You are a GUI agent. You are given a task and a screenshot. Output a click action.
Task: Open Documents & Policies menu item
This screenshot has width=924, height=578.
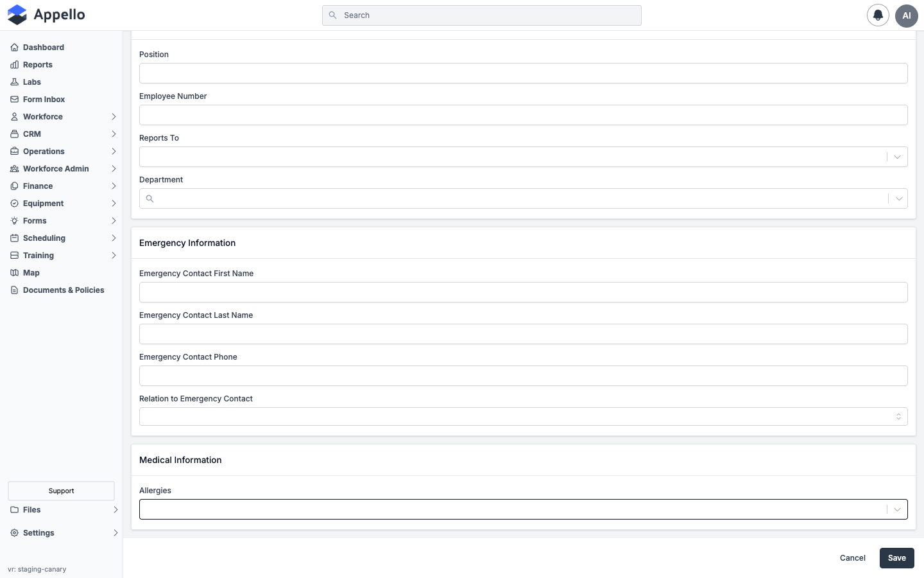point(63,290)
